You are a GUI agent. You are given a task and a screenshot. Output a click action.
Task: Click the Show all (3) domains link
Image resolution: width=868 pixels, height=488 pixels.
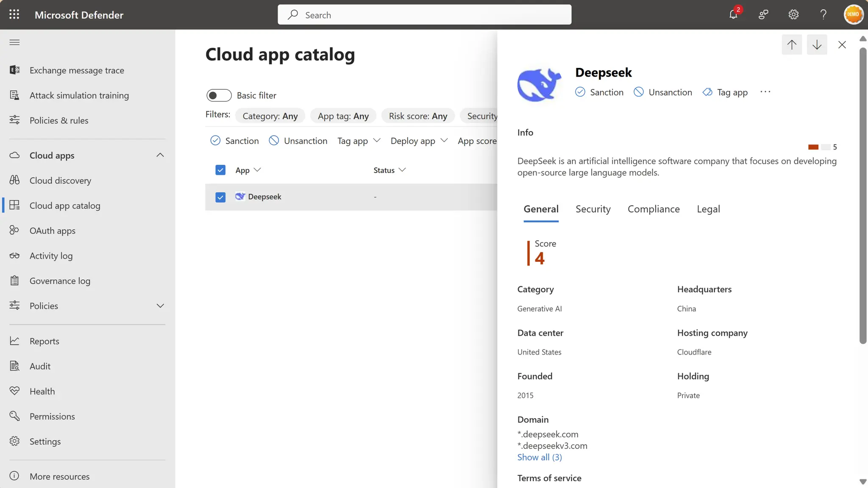pos(539,457)
